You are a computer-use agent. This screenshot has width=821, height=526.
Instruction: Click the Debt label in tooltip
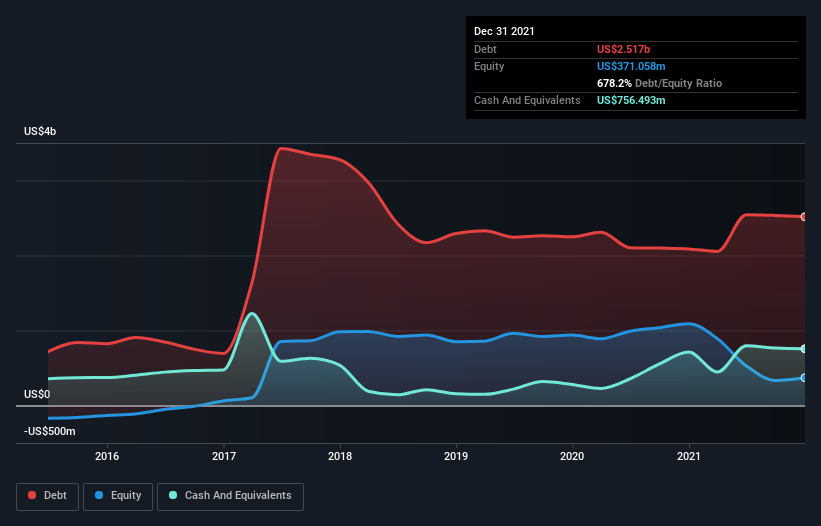(485, 49)
